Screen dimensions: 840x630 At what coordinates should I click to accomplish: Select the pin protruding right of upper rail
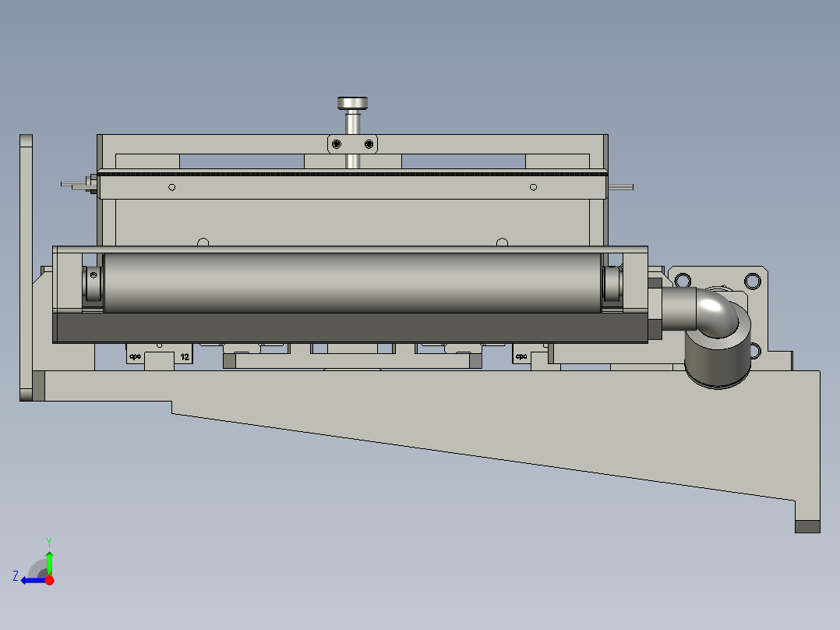pyautogui.click(x=621, y=187)
